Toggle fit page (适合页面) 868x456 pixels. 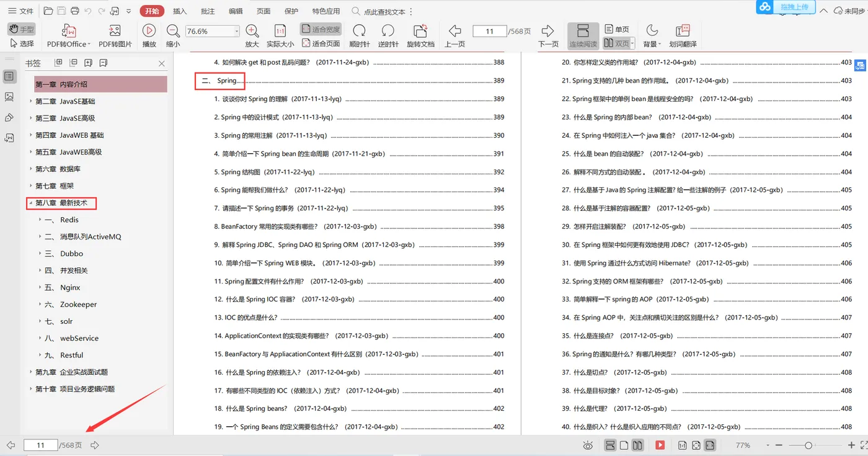click(321, 43)
